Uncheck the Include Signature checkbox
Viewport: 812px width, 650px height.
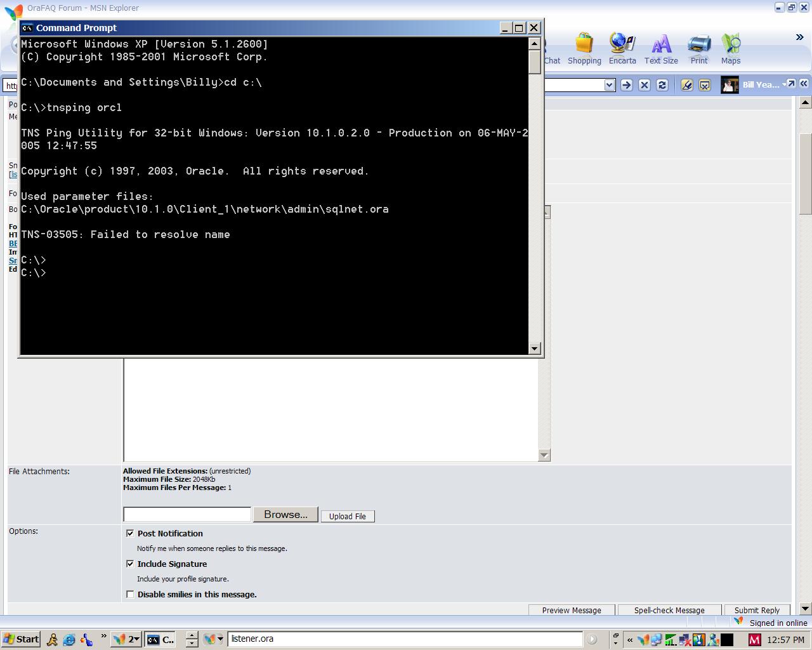click(x=130, y=564)
